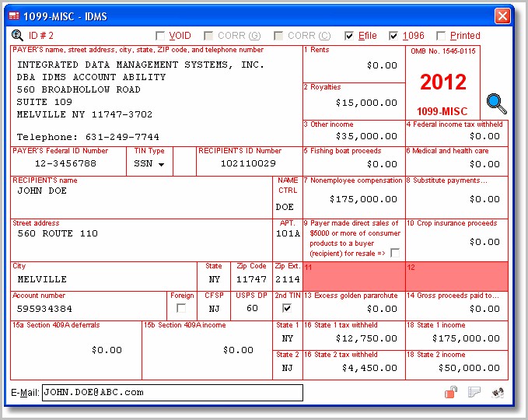This screenshot has width=528, height=420.
Task: Click the ID lookup magnifier icon
Action: (x=17, y=35)
